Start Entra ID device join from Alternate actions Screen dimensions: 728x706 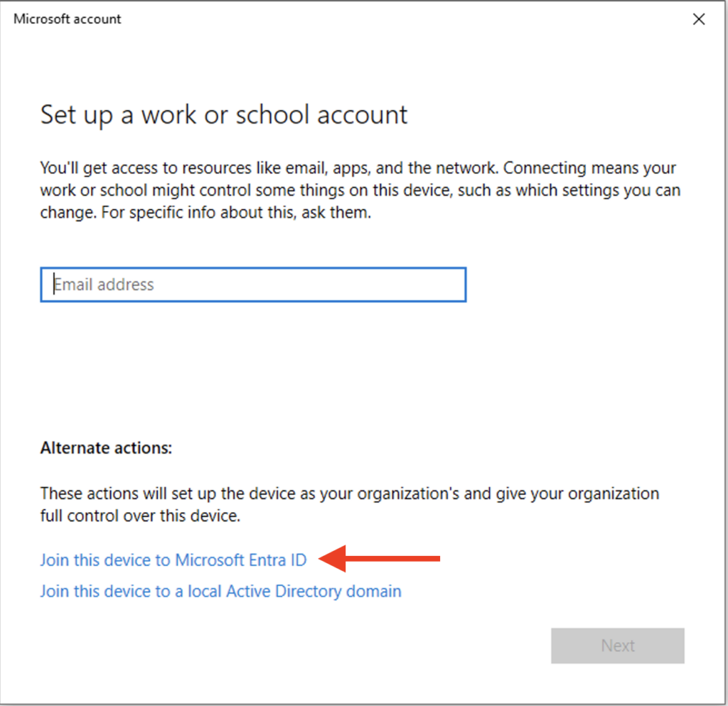click(x=173, y=560)
